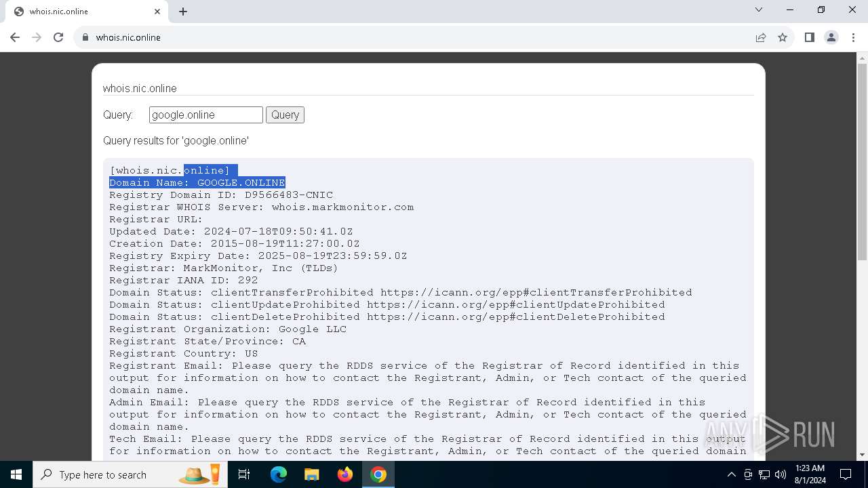Click the 'Creation Date: 2015-08-19T11:27:00.0Z' line
868x488 pixels.
235,244
